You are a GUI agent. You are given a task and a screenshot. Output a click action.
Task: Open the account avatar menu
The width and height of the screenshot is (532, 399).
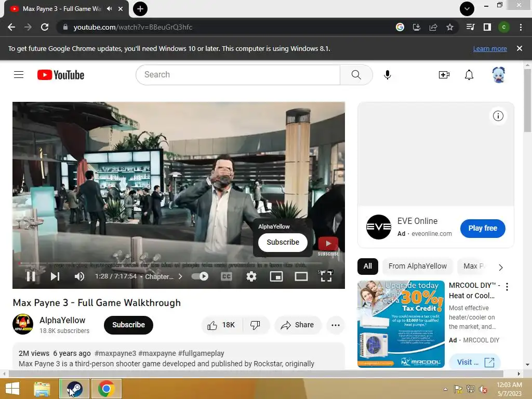tap(498, 75)
